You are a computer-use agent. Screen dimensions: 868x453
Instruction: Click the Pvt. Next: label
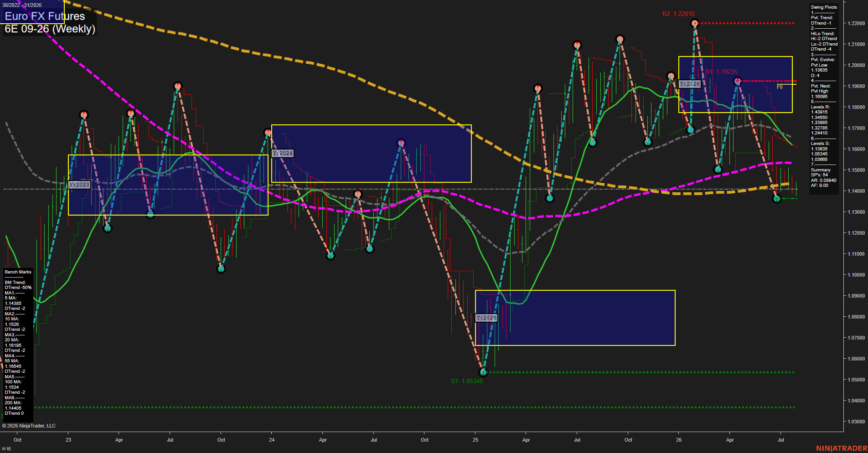tap(821, 86)
